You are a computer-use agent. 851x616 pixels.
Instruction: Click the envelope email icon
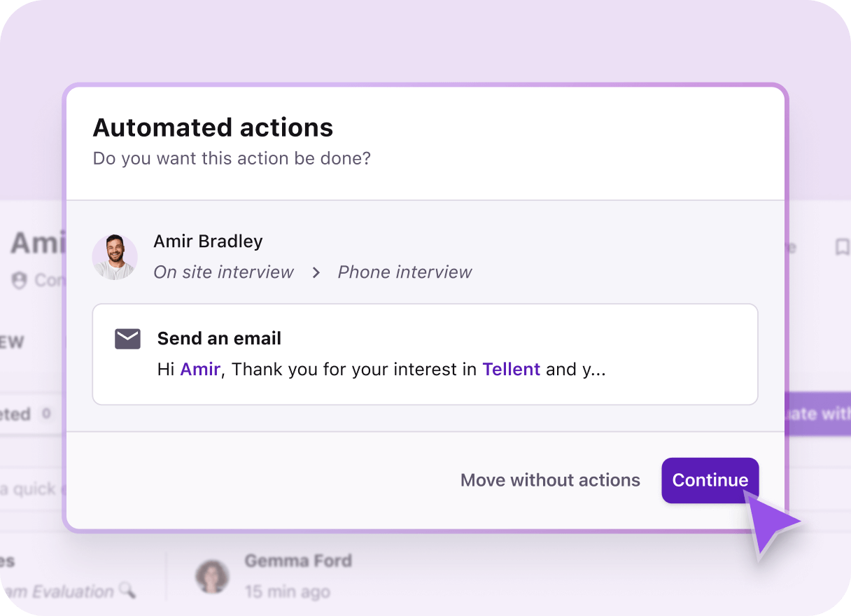127,339
